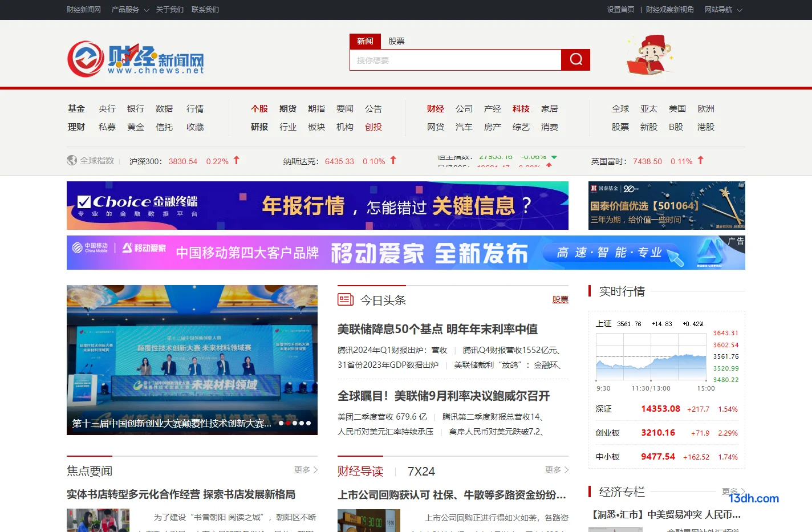Viewport: 812px width, 532px height.
Task: Open headline 全球瞩目！美联储9月利率决议鲍威尔召开
Action: (x=444, y=396)
